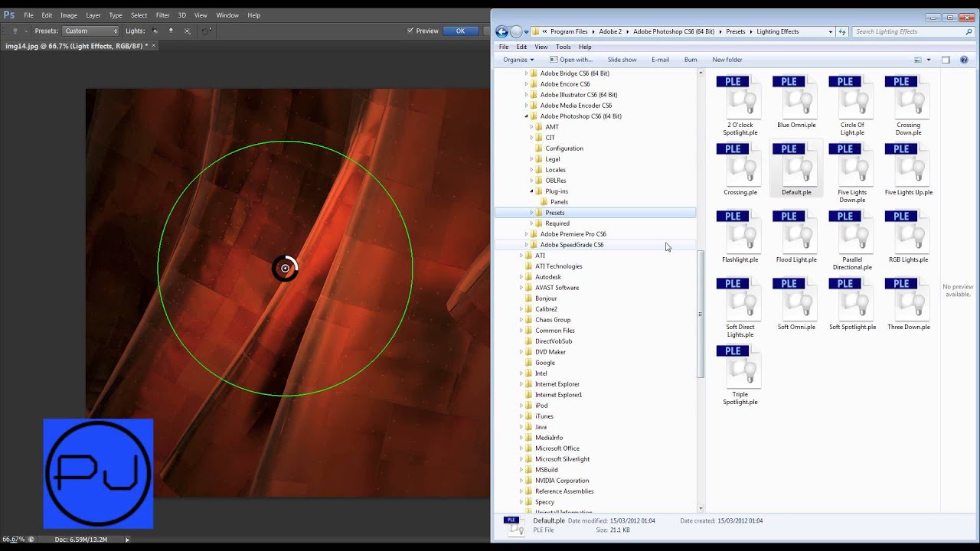Screen dimensions: 980x551
Task: Reset the current light icon
Action: tap(206, 31)
